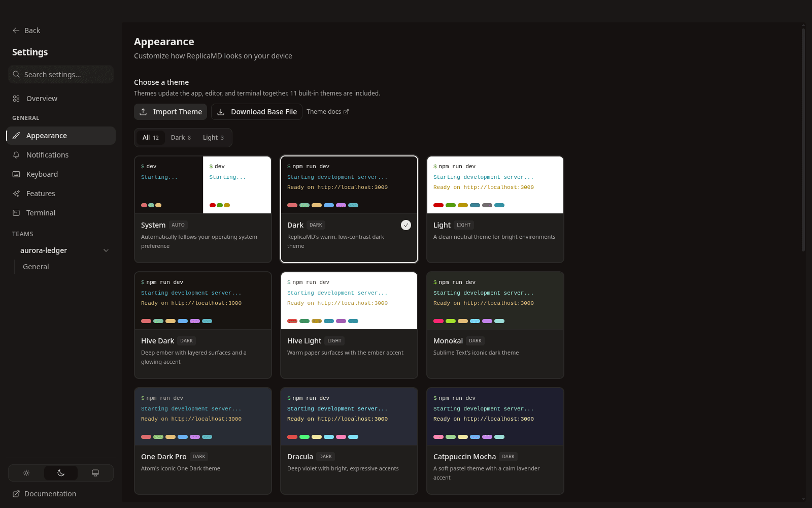Click the search magnifier icon

coord(17,74)
